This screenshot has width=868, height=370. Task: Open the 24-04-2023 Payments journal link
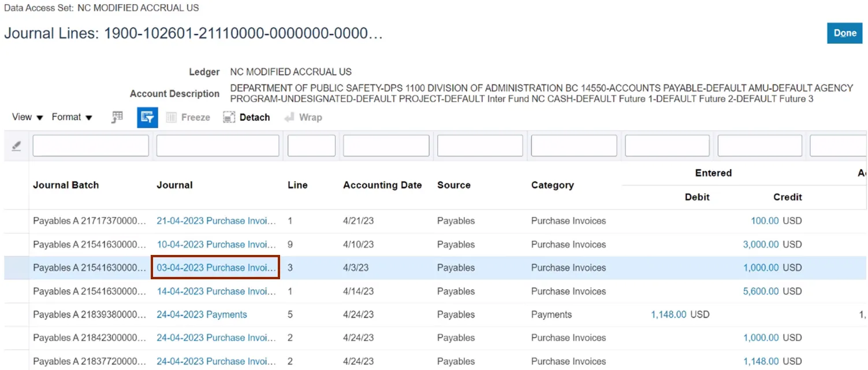(x=202, y=314)
